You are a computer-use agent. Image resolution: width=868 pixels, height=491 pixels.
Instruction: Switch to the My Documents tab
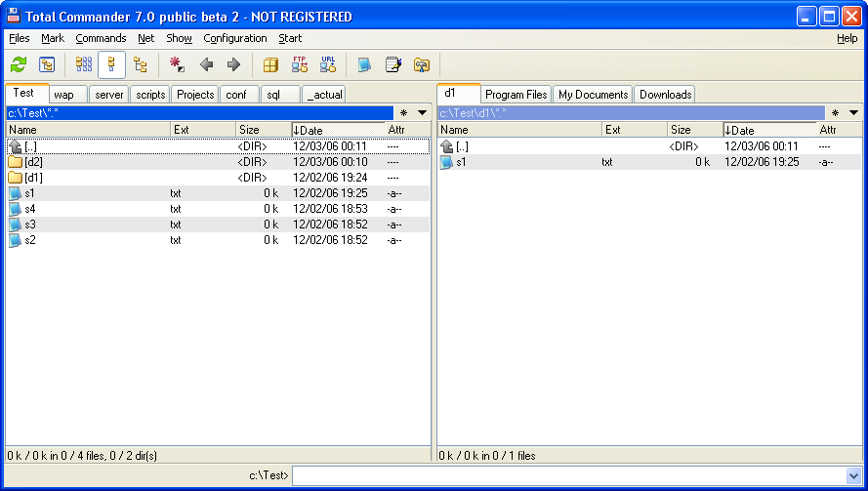[x=593, y=95]
